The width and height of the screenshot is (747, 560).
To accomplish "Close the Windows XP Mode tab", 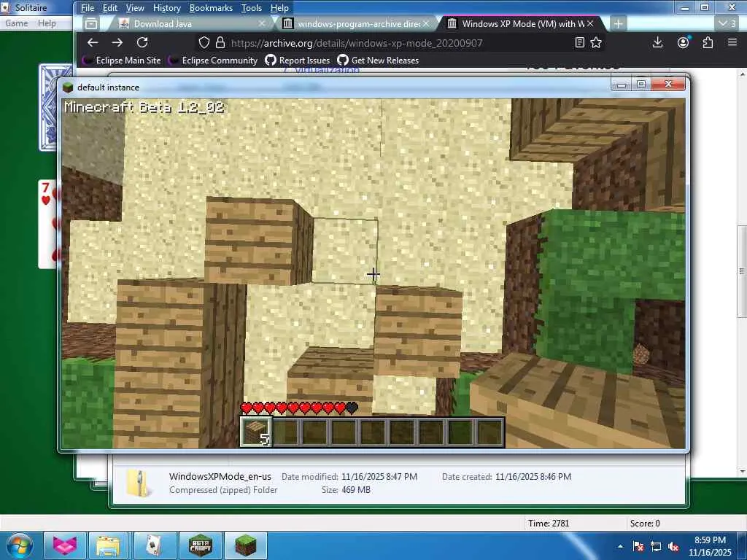I will click(x=590, y=23).
